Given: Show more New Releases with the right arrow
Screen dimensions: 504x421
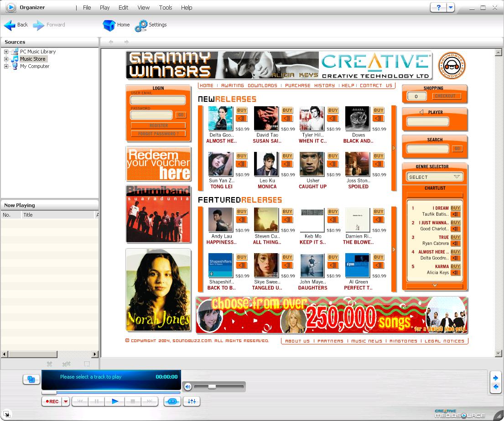Looking at the screenshot, I should [394, 148].
